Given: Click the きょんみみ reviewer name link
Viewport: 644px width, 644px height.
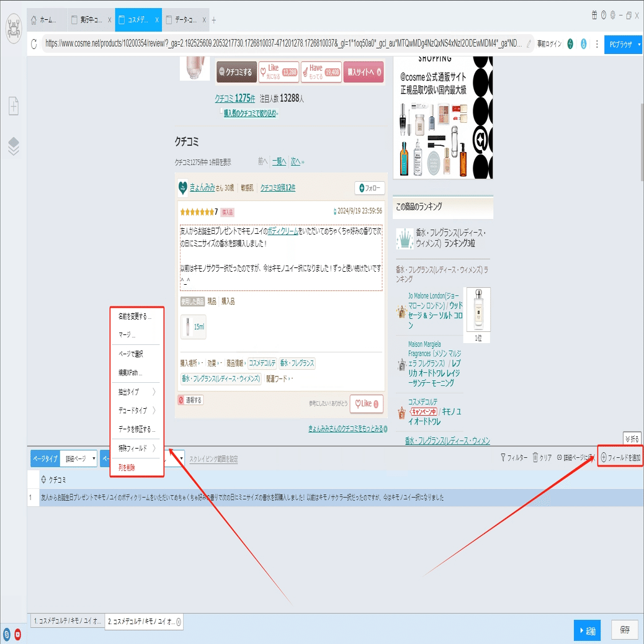Looking at the screenshot, I should click(x=202, y=188).
